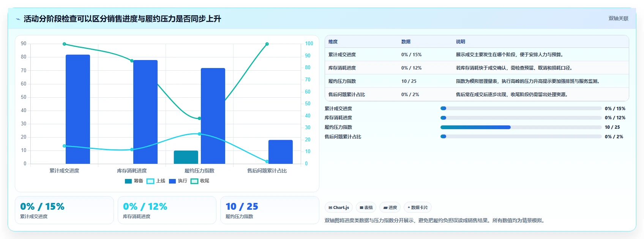Click the 0% / 15% data card
Image resolution: width=644 pixels, height=239 pixels.
point(64,210)
